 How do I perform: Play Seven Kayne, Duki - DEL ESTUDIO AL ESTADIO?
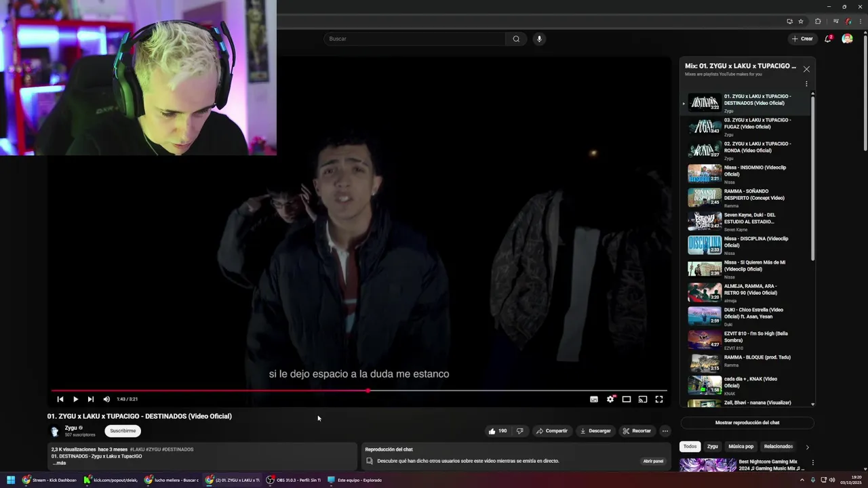point(745,222)
